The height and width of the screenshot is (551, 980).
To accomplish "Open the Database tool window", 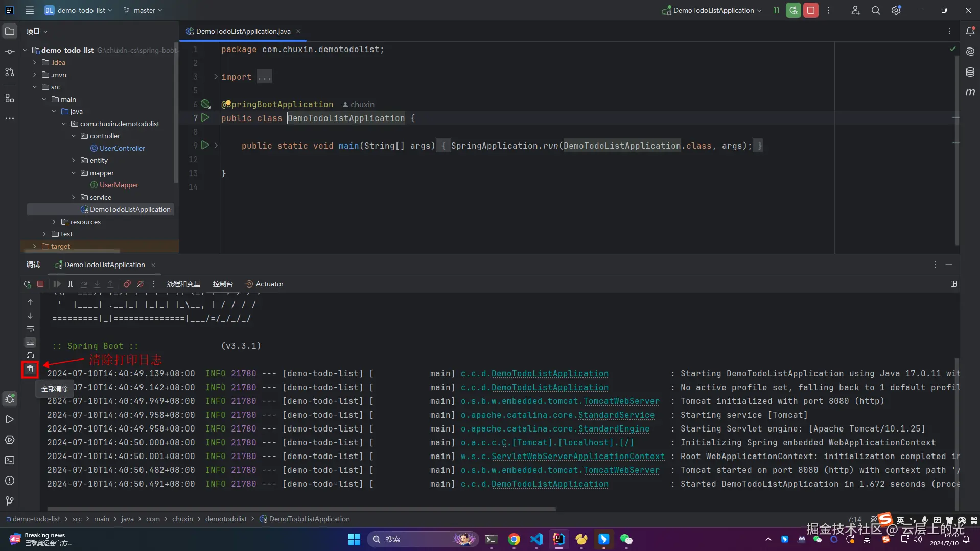I will coord(970,72).
